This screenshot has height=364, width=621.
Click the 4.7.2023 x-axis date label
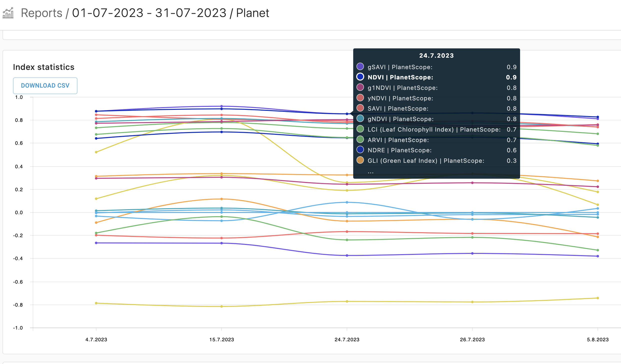(x=96, y=340)
